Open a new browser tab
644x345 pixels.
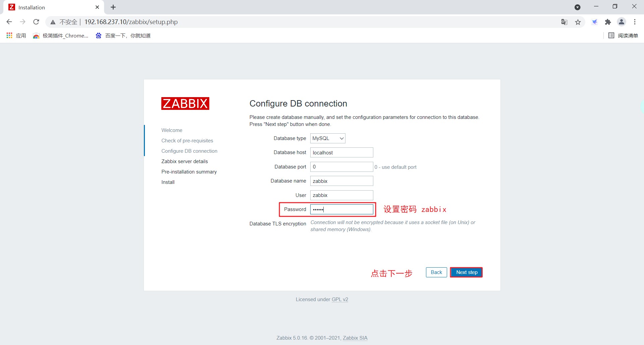(113, 7)
